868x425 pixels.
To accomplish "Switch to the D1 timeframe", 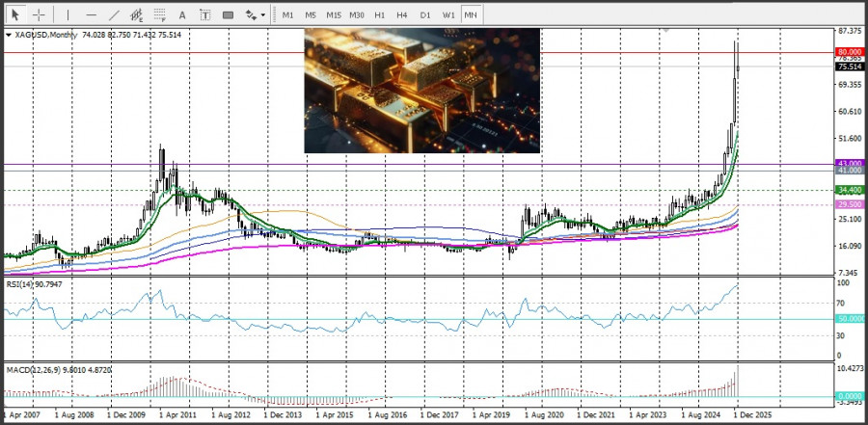I will click(425, 14).
